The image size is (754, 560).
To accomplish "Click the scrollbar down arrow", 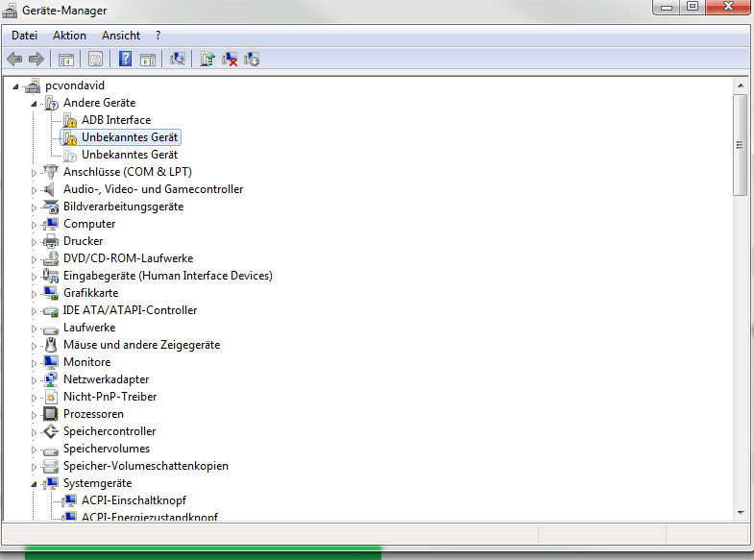I will (x=740, y=512).
